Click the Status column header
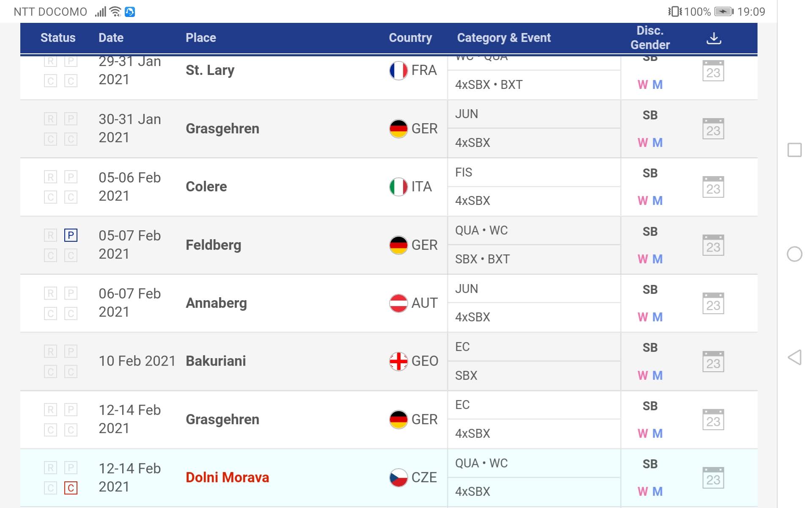 click(58, 38)
